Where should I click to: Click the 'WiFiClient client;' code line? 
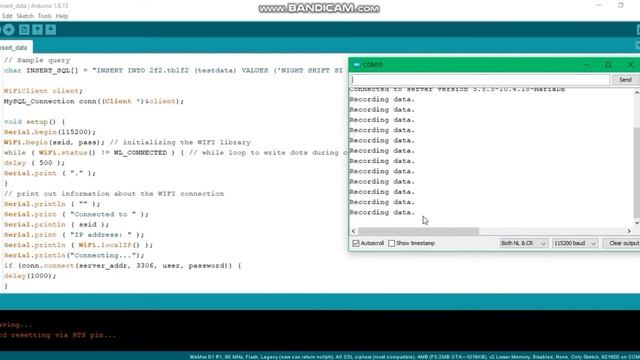pyautogui.click(x=43, y=91)
